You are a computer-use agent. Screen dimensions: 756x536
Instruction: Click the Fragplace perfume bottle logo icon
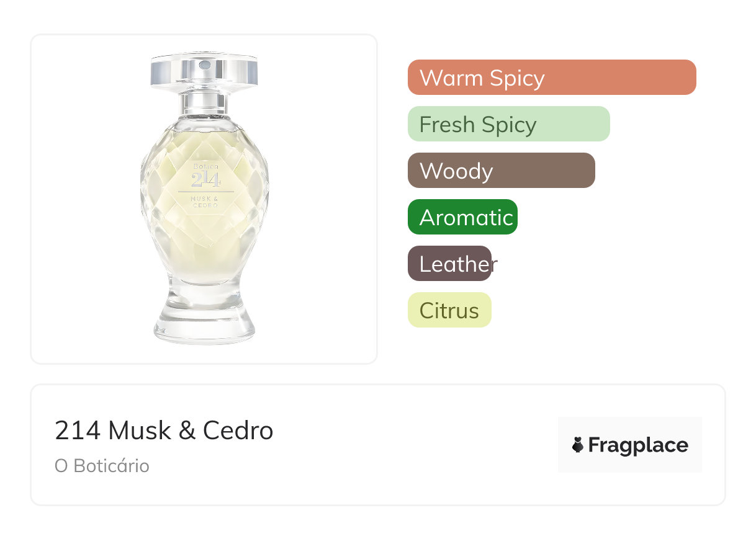pos(578,445)
